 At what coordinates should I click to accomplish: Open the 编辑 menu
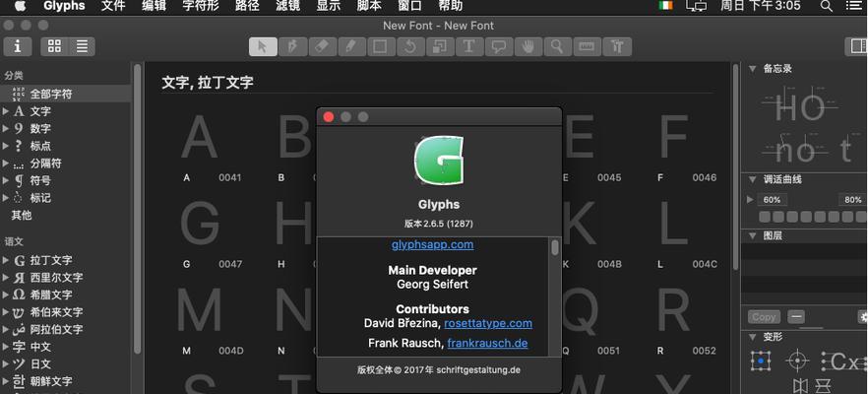coord(154,6)
